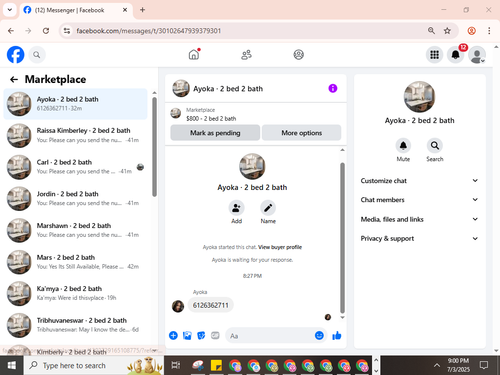The width and height of the screenshot is (500, 375).
Task: Open the Facebook menu grid icon
Action: (x=434, y=55)
